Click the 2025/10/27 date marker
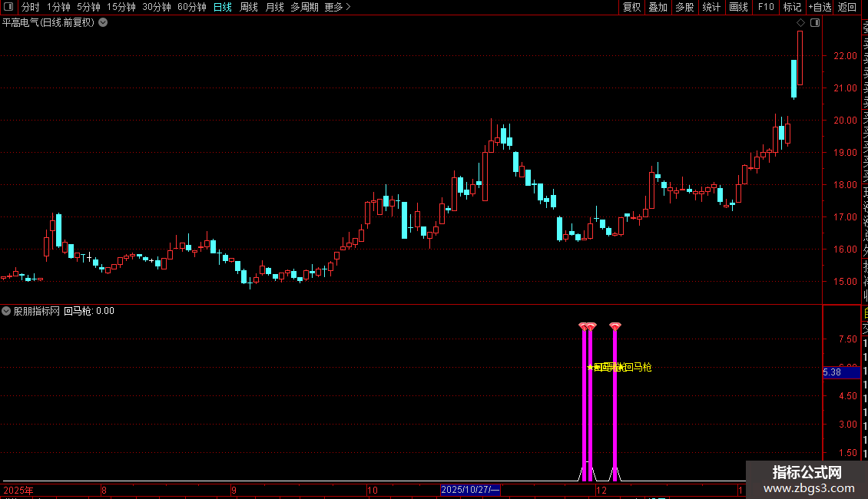This screenshot has height=499, width=868. point(470,490)
